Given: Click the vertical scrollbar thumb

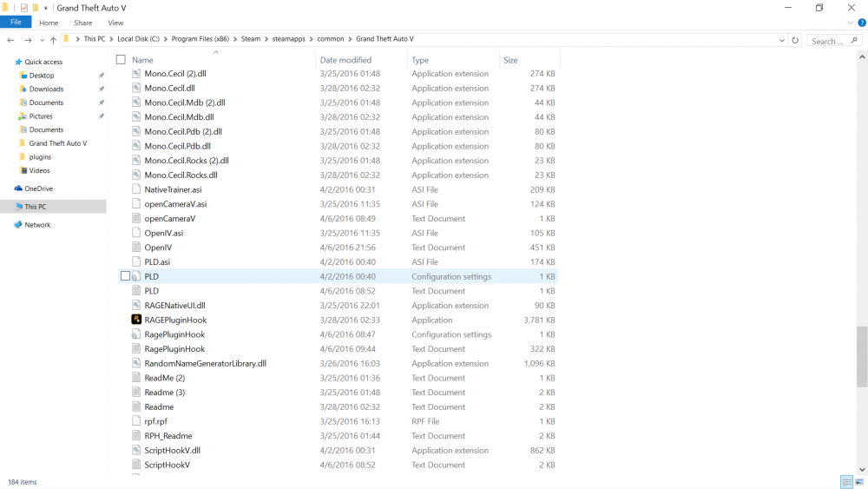Looking at the screenshot, I should [862, 355].
